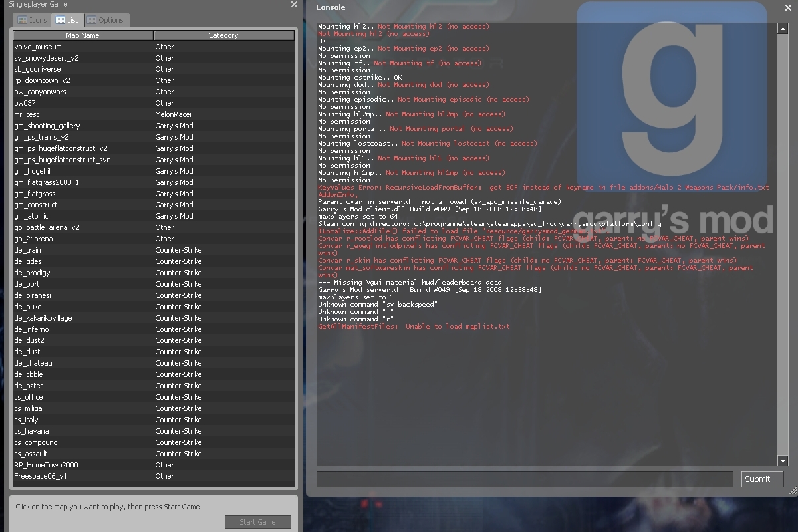Switch to the Icons tab
Viewport: 798px width, 532px height.
(x=32, y=20)
